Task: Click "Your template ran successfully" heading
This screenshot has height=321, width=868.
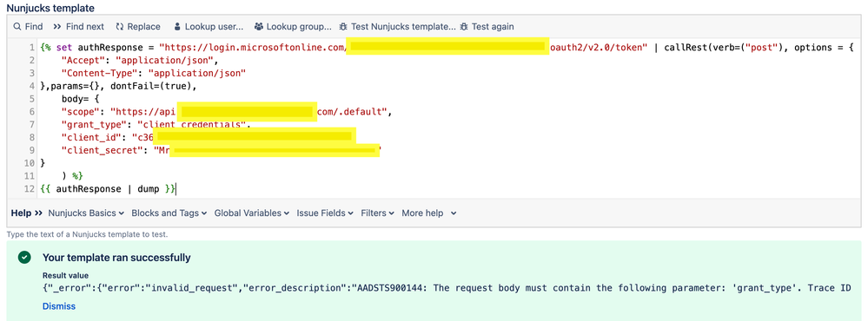Action: (116, 258)
